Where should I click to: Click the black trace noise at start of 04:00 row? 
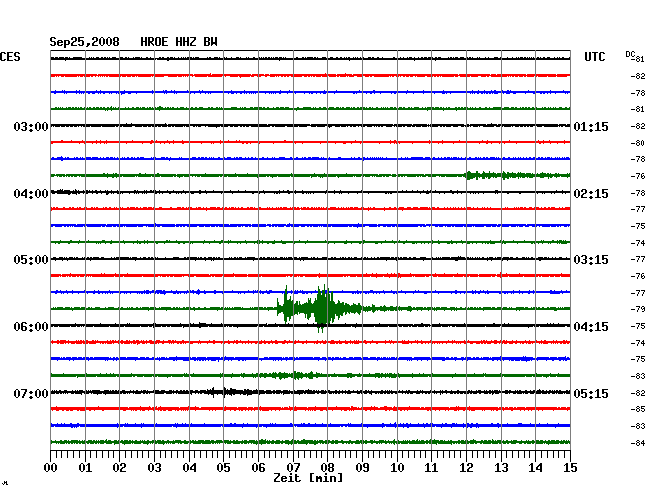click(65, 192)
